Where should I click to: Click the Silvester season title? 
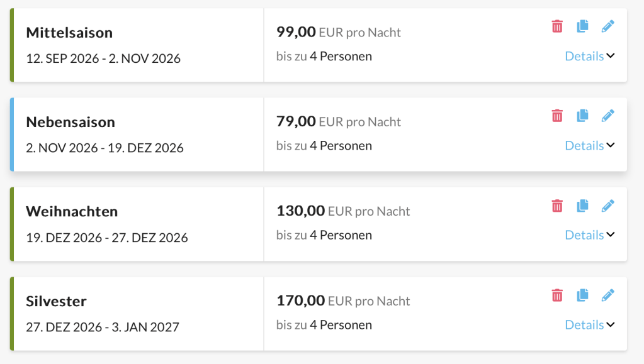click(x=56, y=301)
